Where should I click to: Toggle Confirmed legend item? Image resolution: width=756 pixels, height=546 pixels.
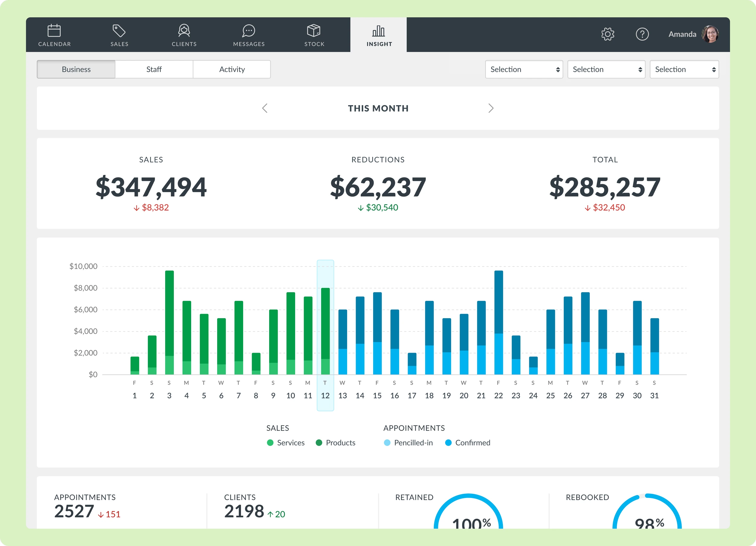[468, 443]
